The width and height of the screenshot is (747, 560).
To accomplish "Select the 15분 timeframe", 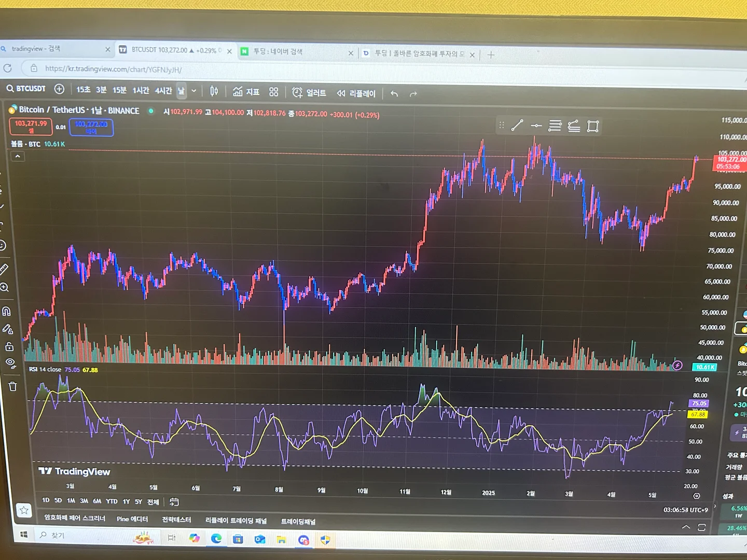I will point(119,90).
